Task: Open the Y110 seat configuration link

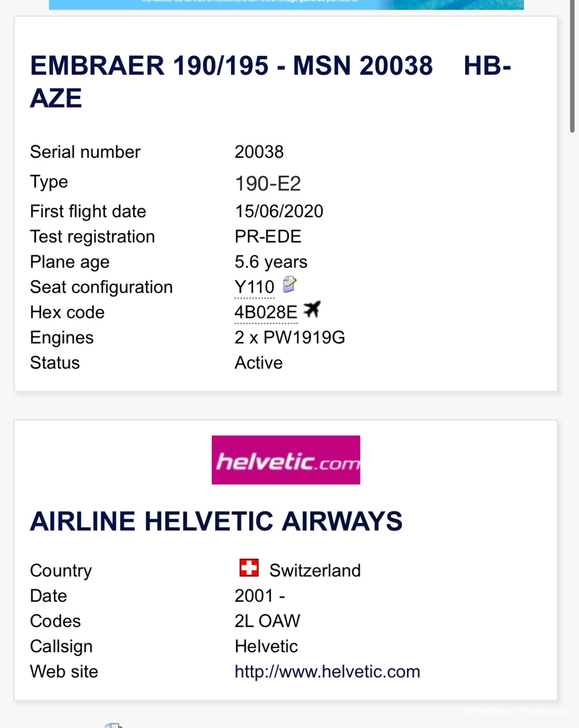Action: pos(254,288)
